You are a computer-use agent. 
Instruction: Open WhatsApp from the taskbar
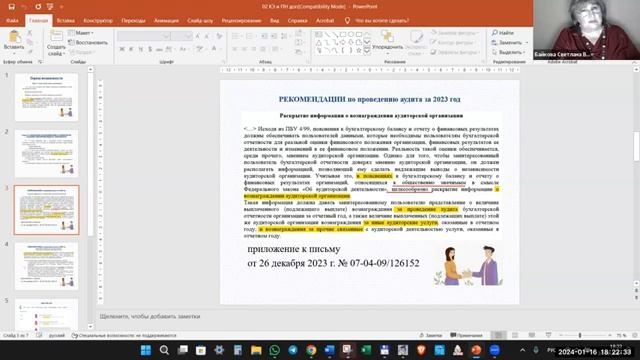pyautogui.click(x=275, y=350)
